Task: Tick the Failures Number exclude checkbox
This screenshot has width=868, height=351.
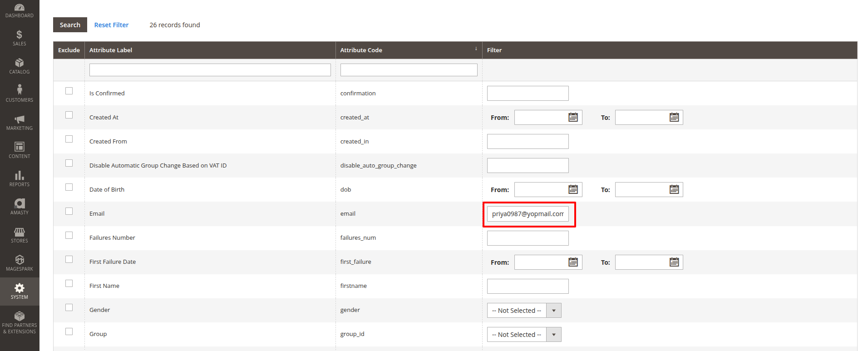Action: pos(69,235)
